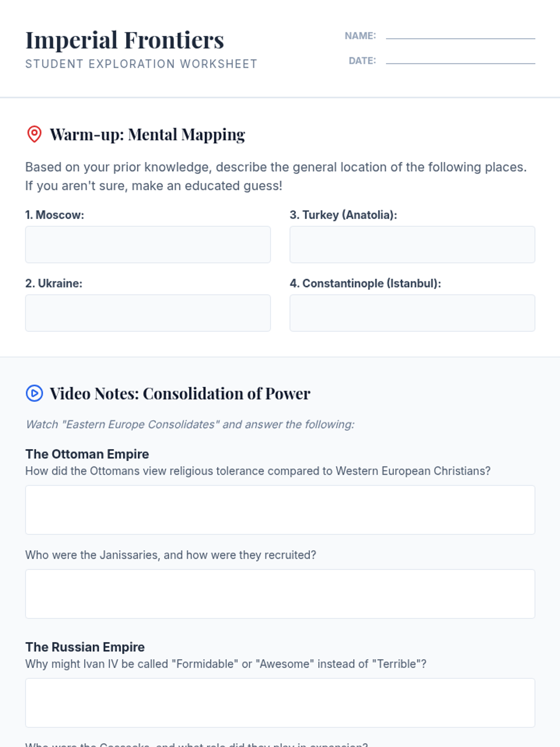Click the "4. Constantinople (Istanbul):" label
Screen dimensions: 560x747
click(365, 283)
